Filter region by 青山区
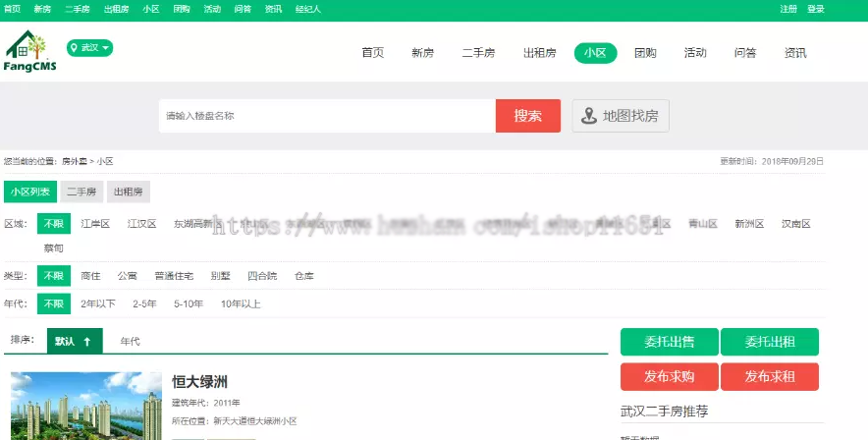This screenshot has width=868, height=440. click(x=703, y=224)
